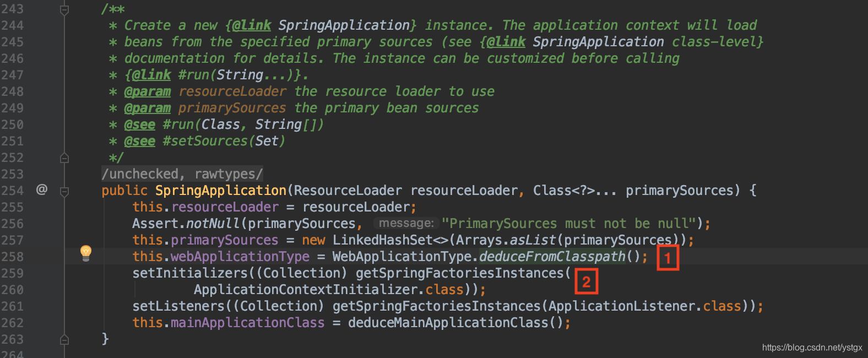
Task: Click the "new" keyword on line 257
Action: [x=313, y=240]
